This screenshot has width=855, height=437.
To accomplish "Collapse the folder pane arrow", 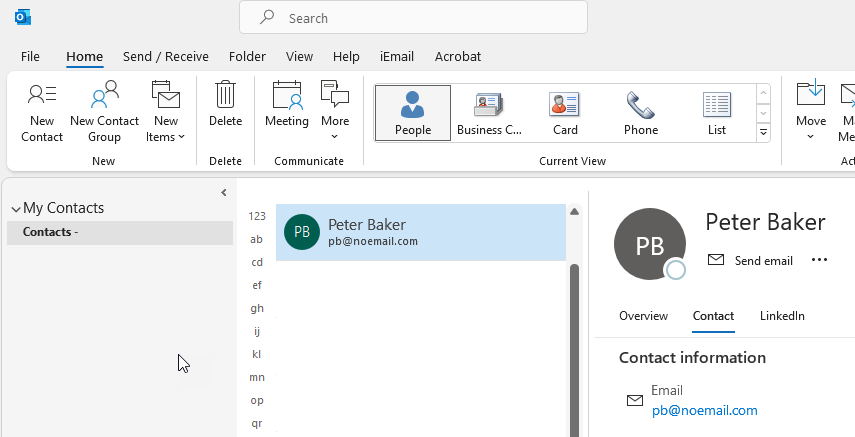I will tap(224, 192).
